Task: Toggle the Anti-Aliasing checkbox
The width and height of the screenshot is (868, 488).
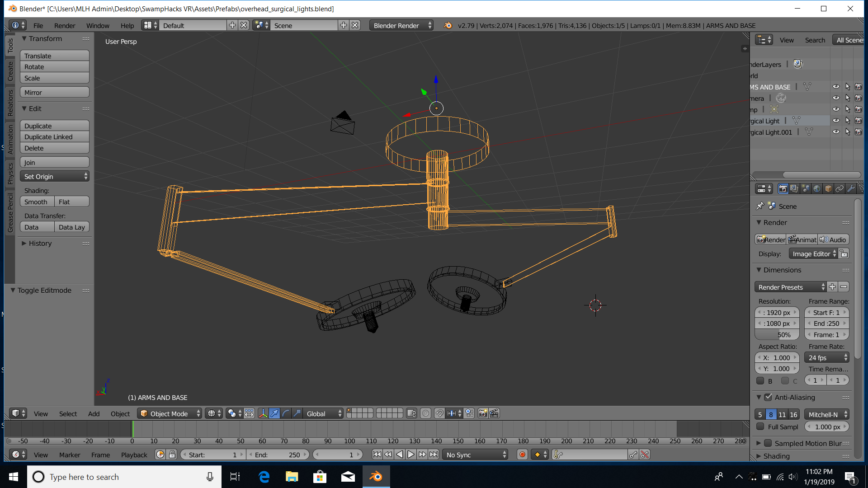Action: [768, 397]
